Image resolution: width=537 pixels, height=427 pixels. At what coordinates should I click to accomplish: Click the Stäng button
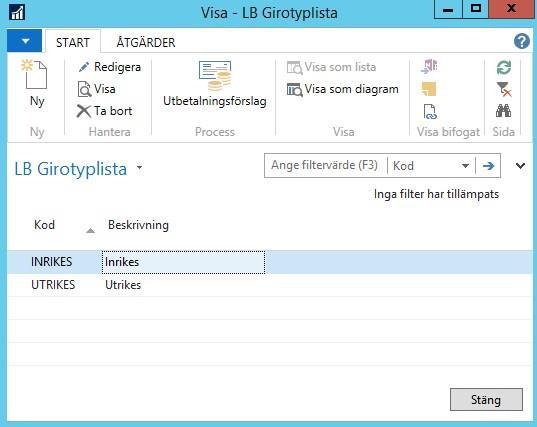[486, 399]
